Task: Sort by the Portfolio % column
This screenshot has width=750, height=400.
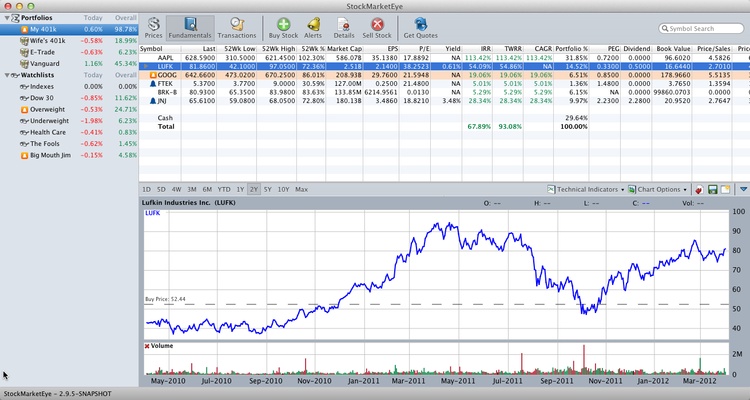Action: [572, 49]
